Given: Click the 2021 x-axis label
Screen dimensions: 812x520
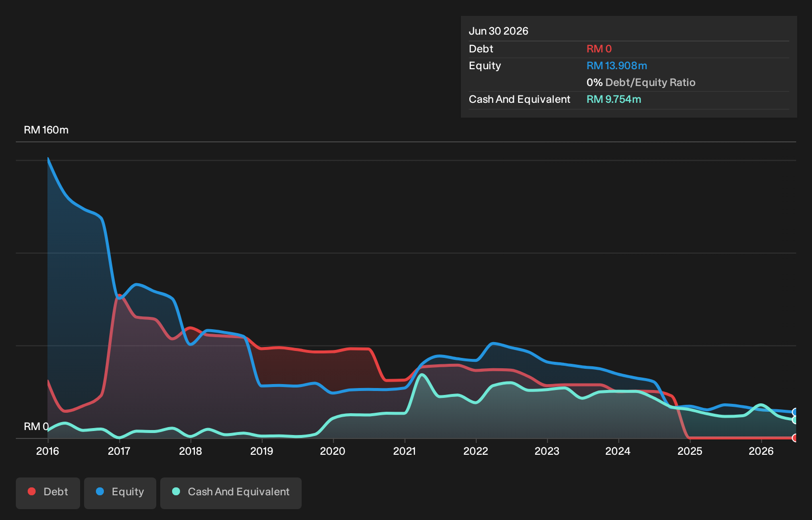Looking at the screenshot, I should point(405,451).
